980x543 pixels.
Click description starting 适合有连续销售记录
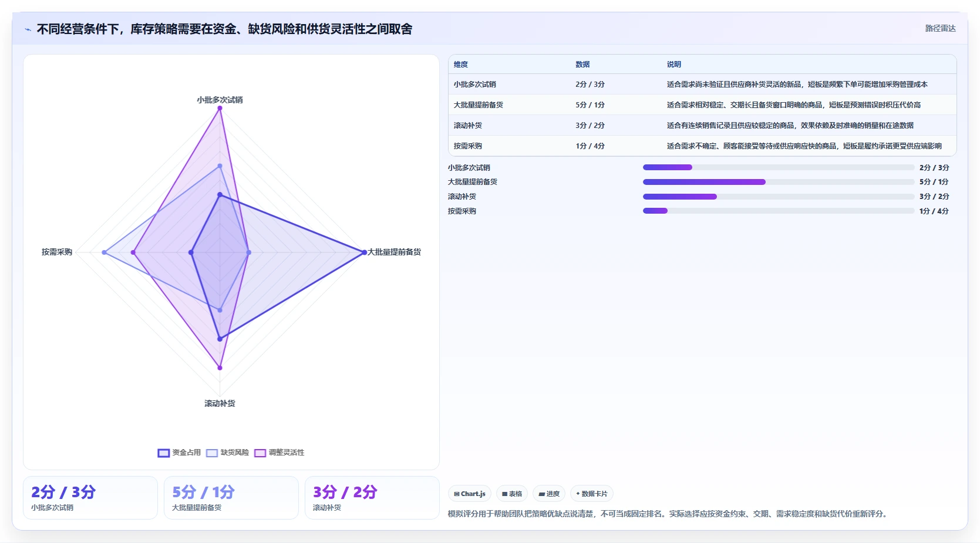pos(790,126)
